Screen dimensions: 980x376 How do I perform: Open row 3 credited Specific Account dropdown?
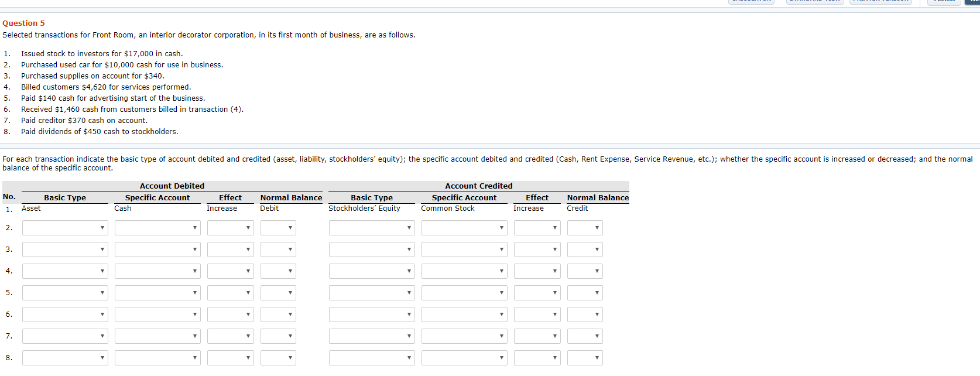click(464, 249)
